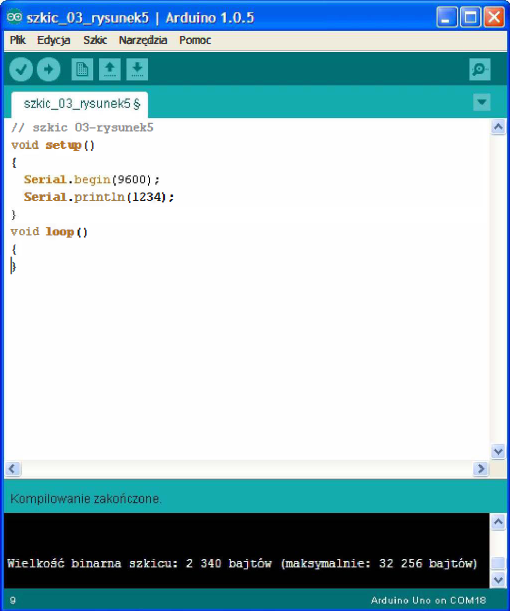Screen dimensions: 510x611
Task: Select the szkic_03_rysunek5 tab
Action: point(80,104)
